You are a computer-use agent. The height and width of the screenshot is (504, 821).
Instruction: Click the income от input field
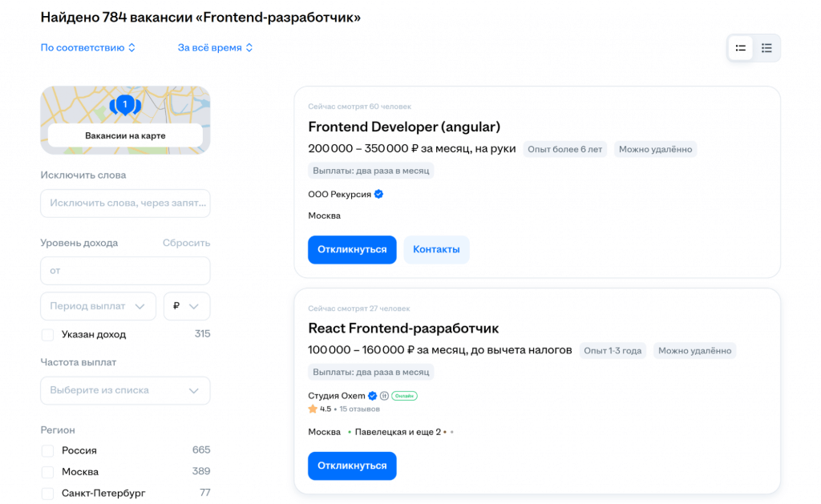click(x=125, y=271)
